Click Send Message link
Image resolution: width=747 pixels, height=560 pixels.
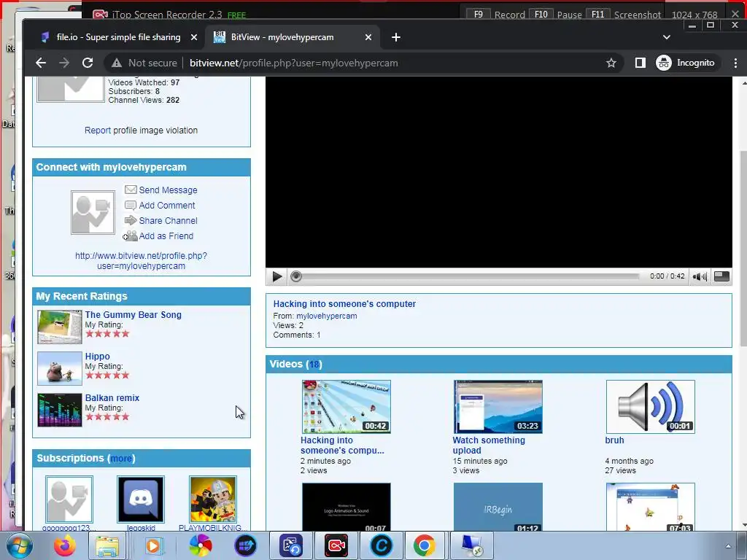click(169, 190)
